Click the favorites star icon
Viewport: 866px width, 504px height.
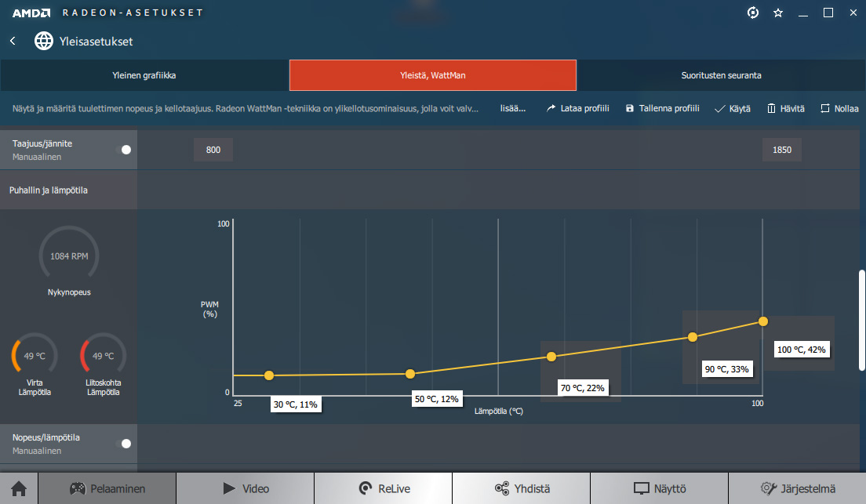coord(778,13)
